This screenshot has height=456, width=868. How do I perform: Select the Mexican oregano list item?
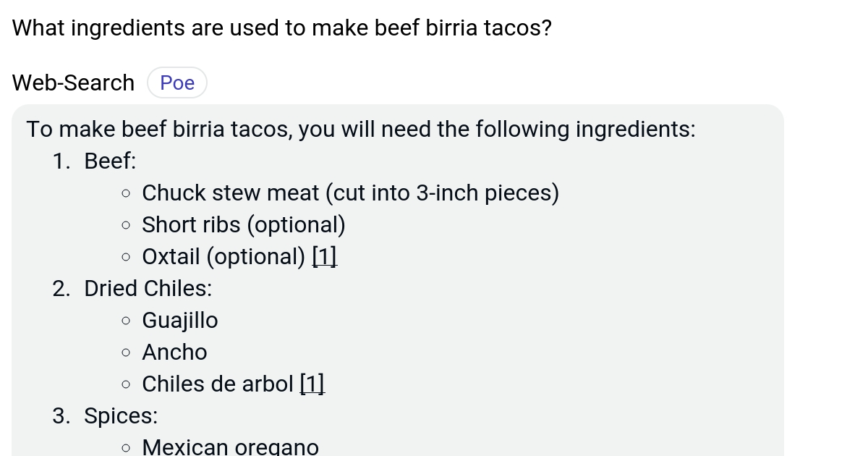(230, 447)
